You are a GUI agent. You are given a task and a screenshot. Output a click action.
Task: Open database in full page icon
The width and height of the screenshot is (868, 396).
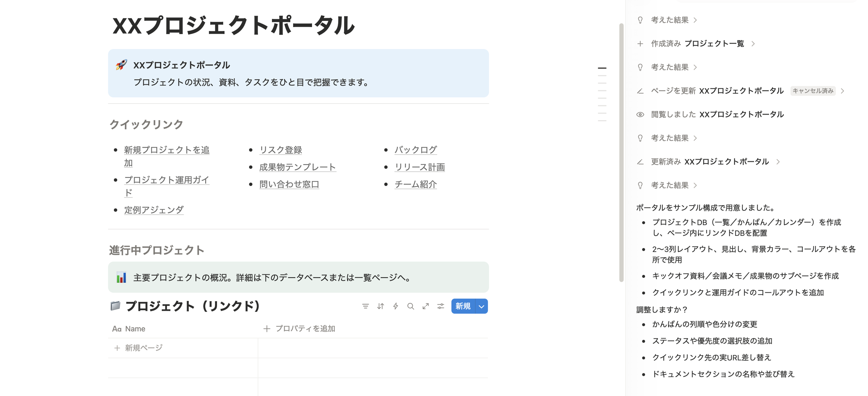pyautogui.click(x=426, y=306)
